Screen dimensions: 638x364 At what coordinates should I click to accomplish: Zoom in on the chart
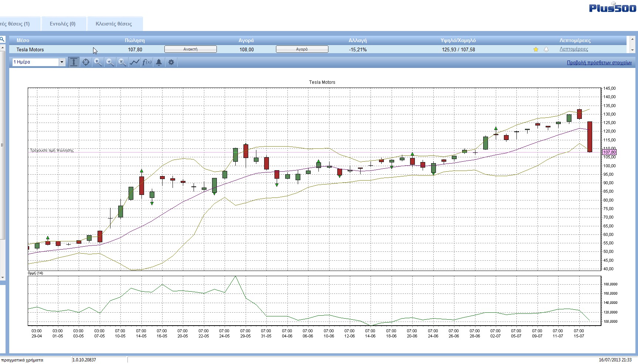98,62
